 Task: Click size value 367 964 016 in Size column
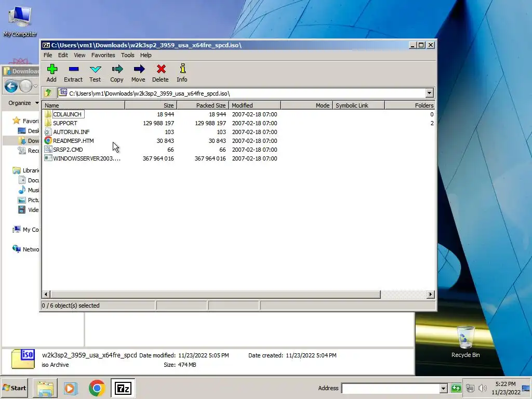tap(158, 158)
